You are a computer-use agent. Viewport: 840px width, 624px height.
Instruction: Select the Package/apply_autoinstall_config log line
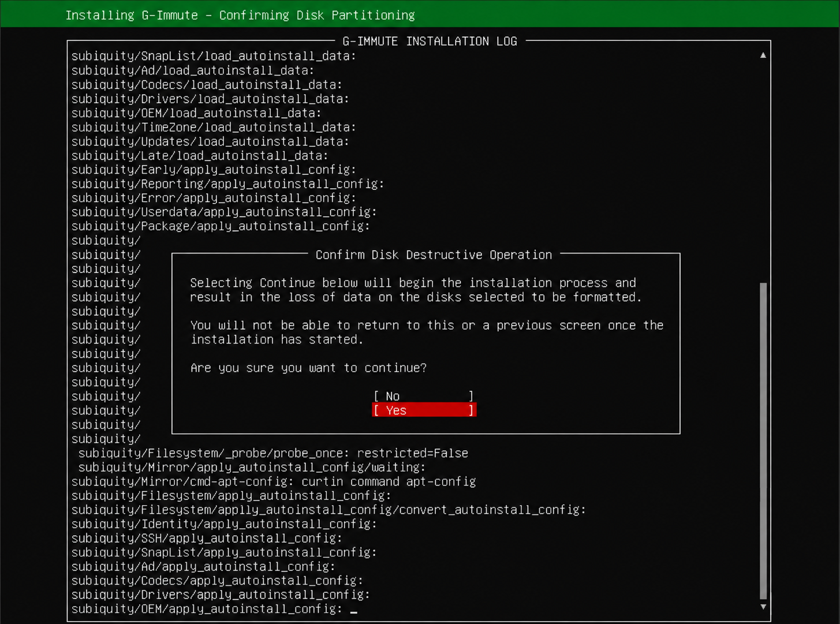(221, 226)
